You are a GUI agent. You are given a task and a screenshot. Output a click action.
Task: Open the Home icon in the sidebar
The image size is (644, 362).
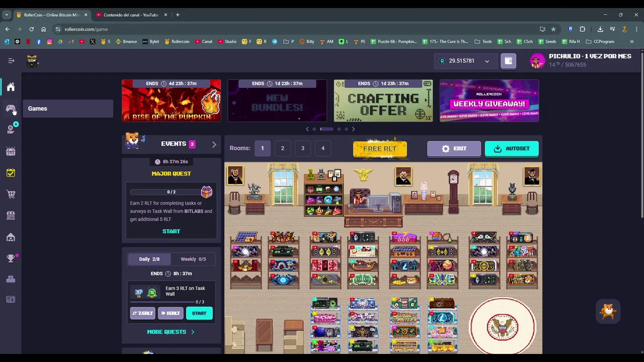point(11,87)
